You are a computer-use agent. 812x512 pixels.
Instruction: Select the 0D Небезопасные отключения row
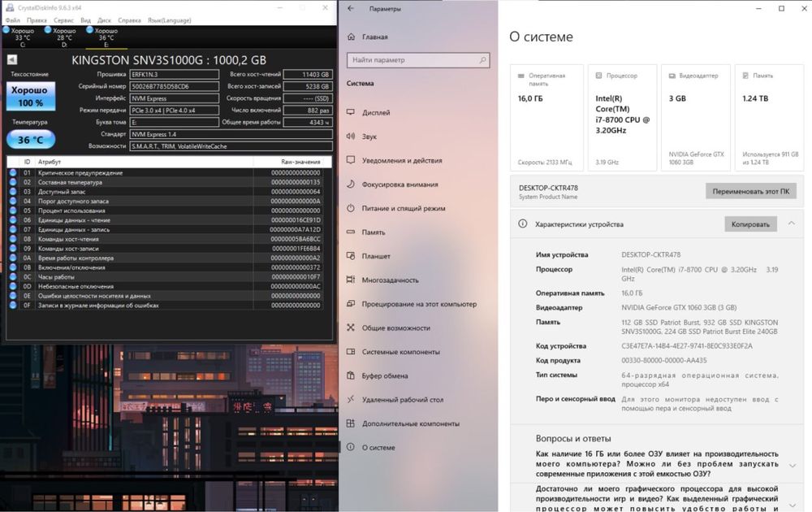166,287
